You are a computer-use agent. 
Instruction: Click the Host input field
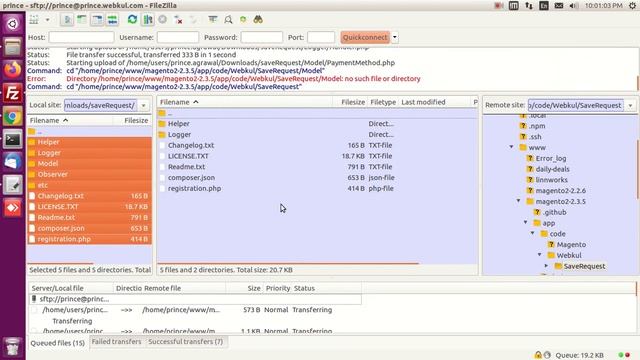[x=81, y=37]
